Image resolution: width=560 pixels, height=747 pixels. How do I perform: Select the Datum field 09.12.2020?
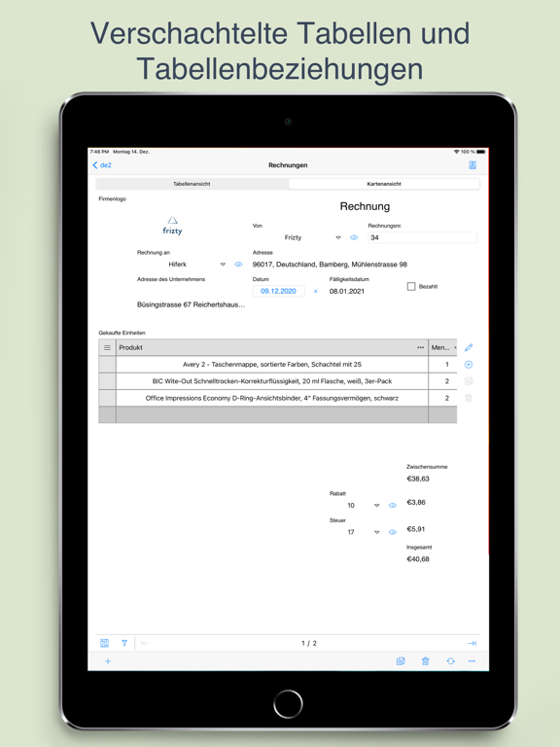pos(279,291)
